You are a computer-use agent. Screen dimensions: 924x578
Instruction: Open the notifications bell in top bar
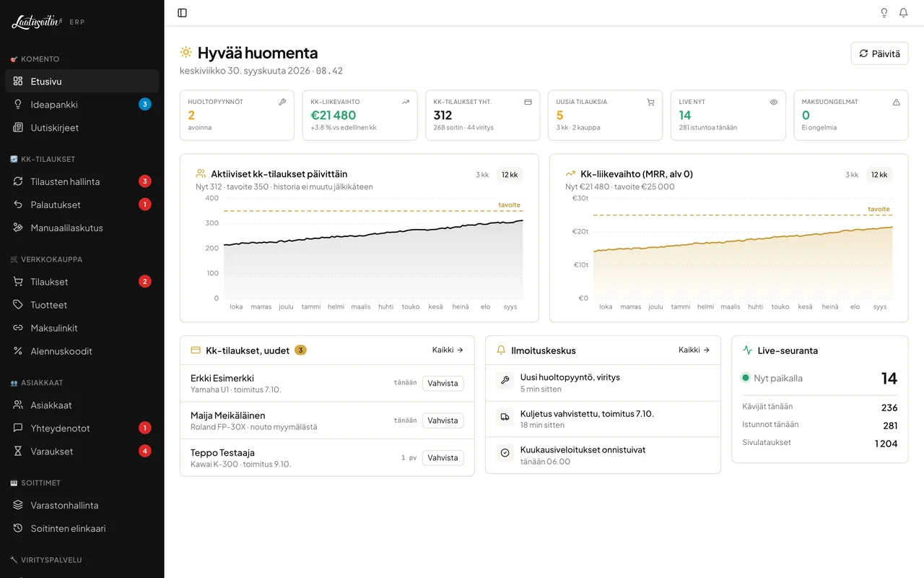[x=903, y=13]
